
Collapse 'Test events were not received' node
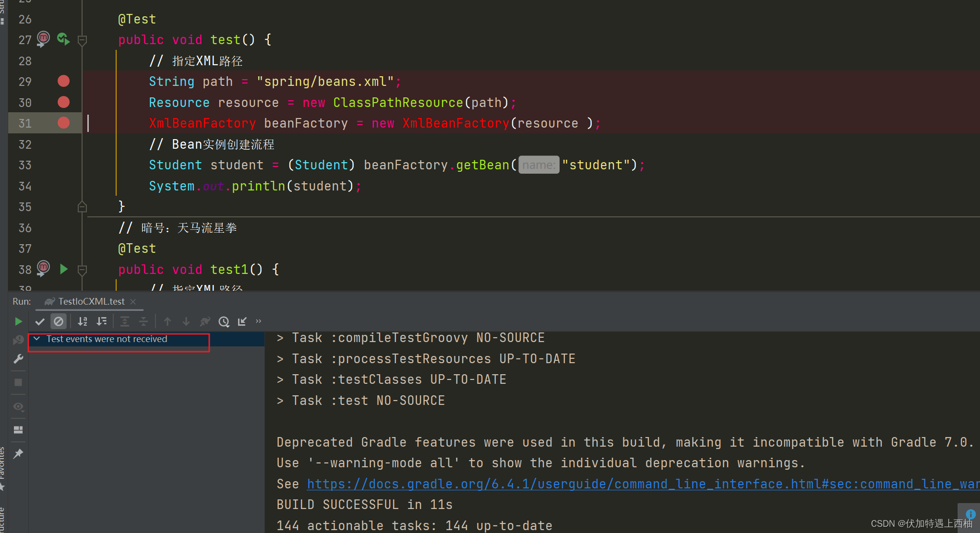point(36,339)
